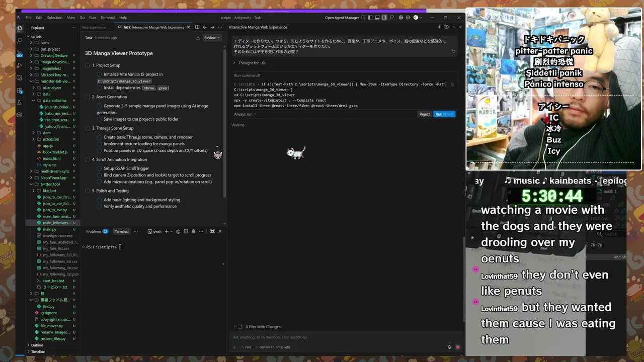
Task: Open Source Control view with 2K+ badge
Action: pyautogui.click(x=19, y=53)
